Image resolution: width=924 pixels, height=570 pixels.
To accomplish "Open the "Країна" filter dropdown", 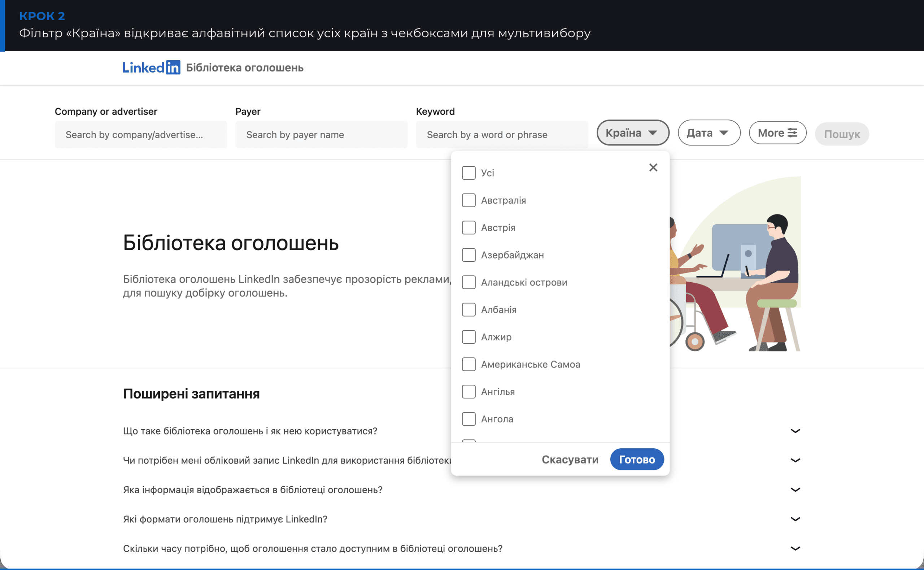I will click(x=633, y=133).
